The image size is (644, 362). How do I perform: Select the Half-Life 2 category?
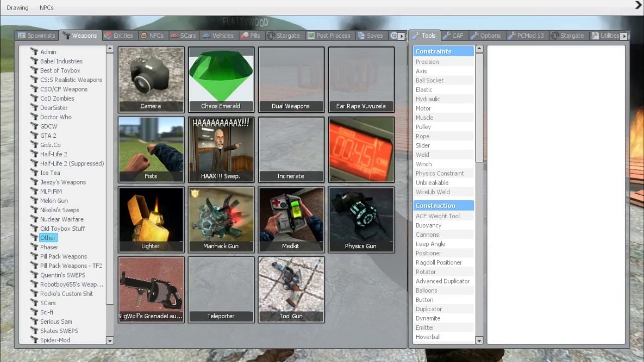pos(53,154)
